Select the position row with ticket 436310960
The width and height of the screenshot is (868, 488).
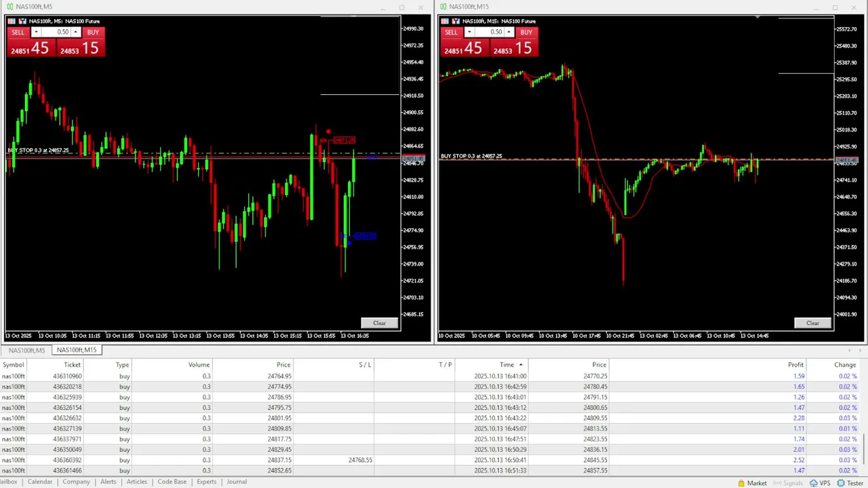(x=431, y=376)
